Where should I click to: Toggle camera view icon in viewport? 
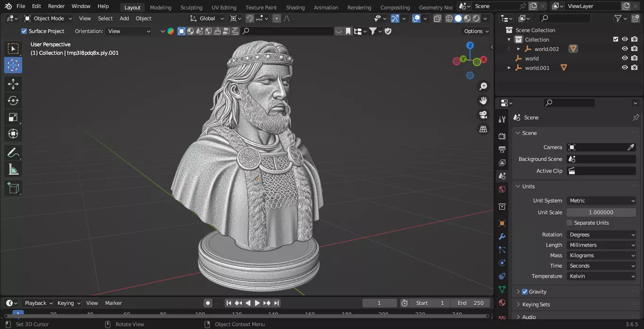point(483,115)
